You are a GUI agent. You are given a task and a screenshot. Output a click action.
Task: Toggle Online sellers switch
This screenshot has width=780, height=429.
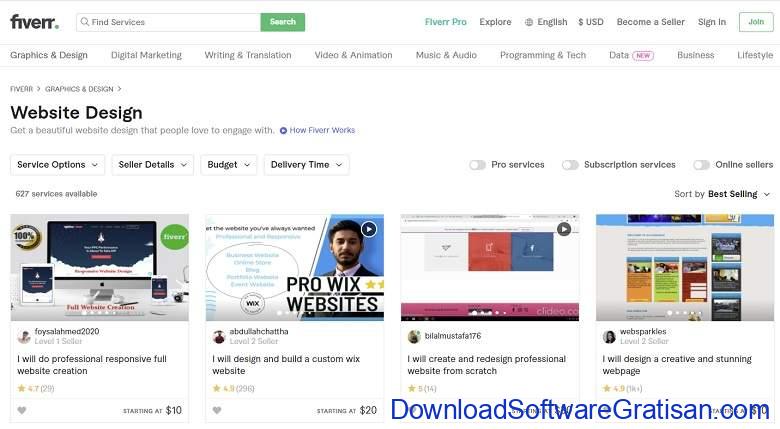pos(701,165)
